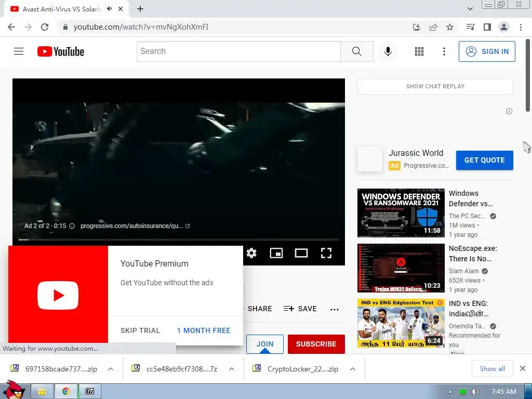This screenshot has height=399, width=532.
Task: Start voice search with the microphone icon
Action: pos(388,51)
